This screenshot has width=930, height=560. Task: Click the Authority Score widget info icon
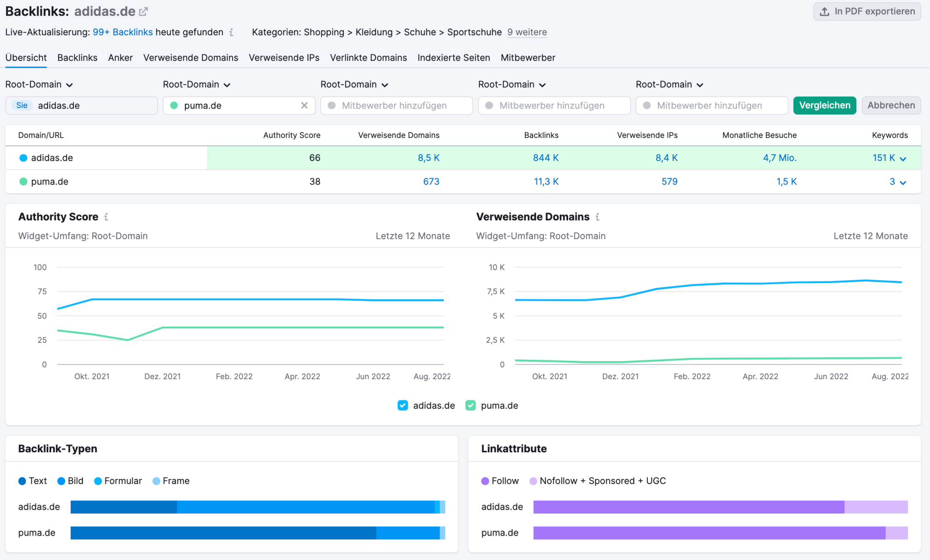click(x=106, y=217)
